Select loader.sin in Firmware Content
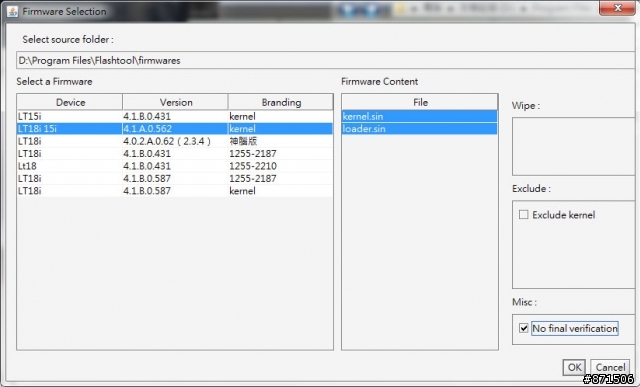This screenshot has width=640, height=387. coord(420,129)
